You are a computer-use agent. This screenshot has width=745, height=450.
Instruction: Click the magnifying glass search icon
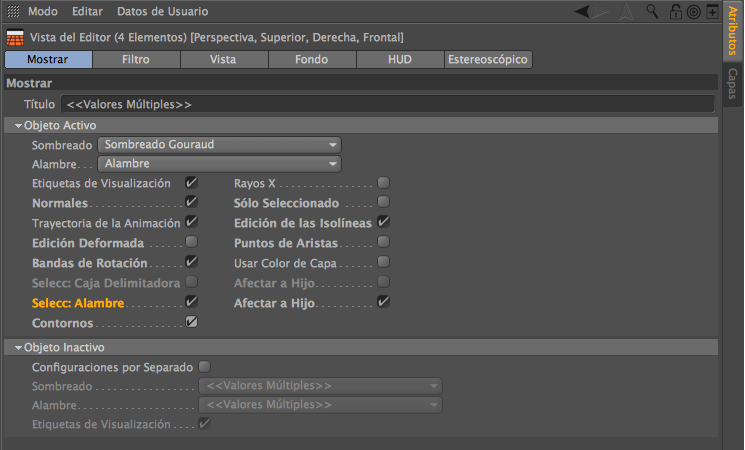point(653,12)
